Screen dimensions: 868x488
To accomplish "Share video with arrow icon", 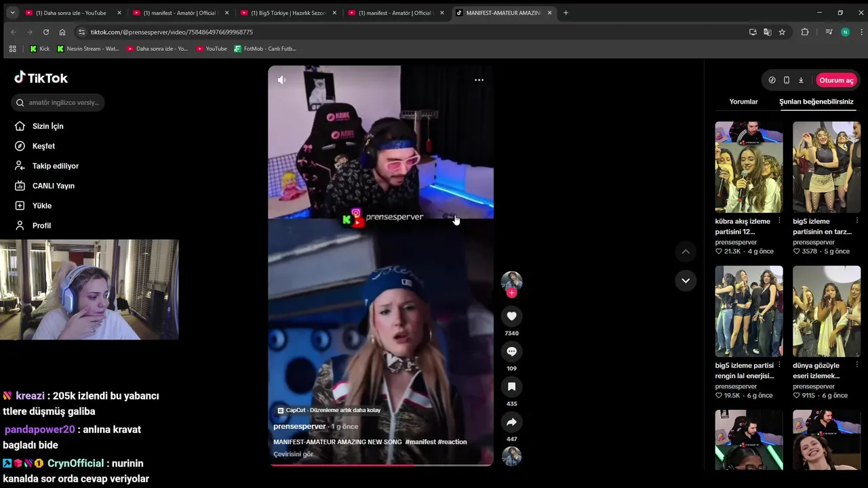I will pos(511,422).
